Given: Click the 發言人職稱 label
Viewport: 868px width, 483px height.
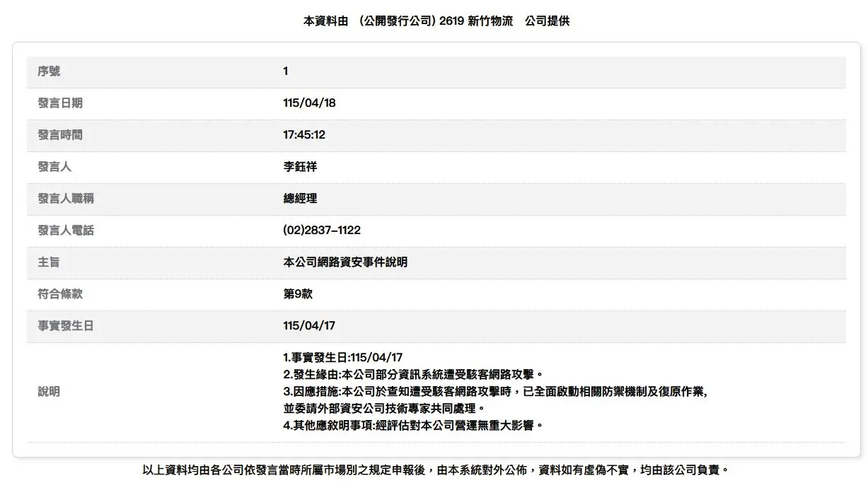Looking at the screenshot, I should click(x=66, y=199).
